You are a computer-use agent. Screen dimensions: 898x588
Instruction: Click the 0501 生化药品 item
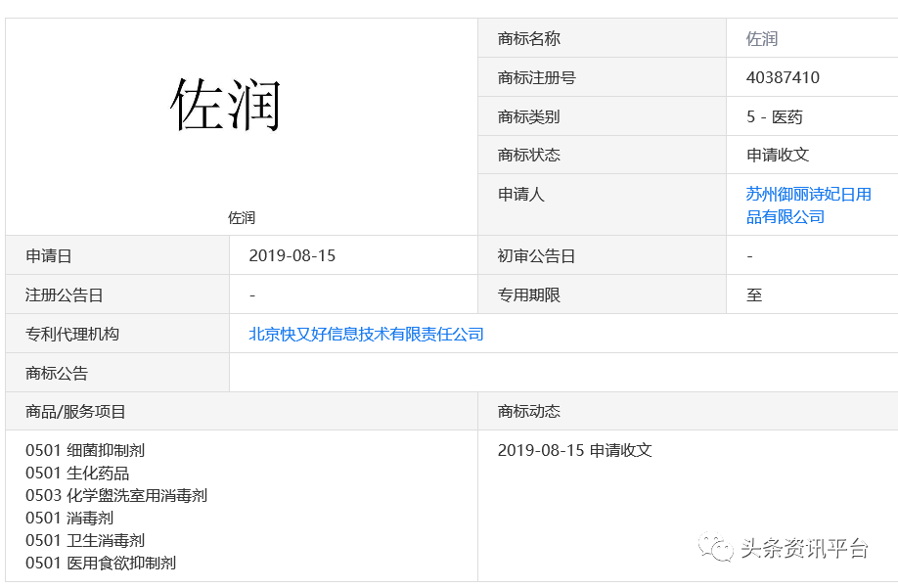[77, 473]
